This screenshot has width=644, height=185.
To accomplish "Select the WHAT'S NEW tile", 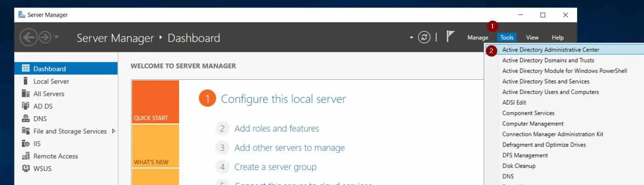I will 155,146.
